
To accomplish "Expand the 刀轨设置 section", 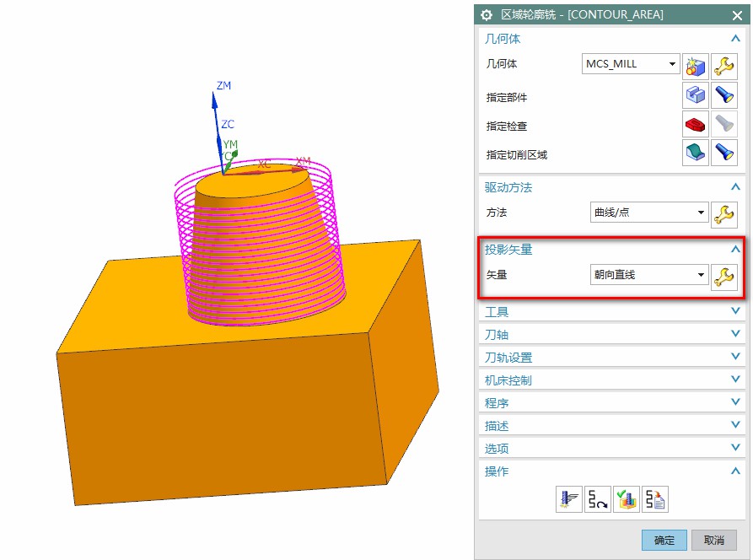I will click(610, 358).
